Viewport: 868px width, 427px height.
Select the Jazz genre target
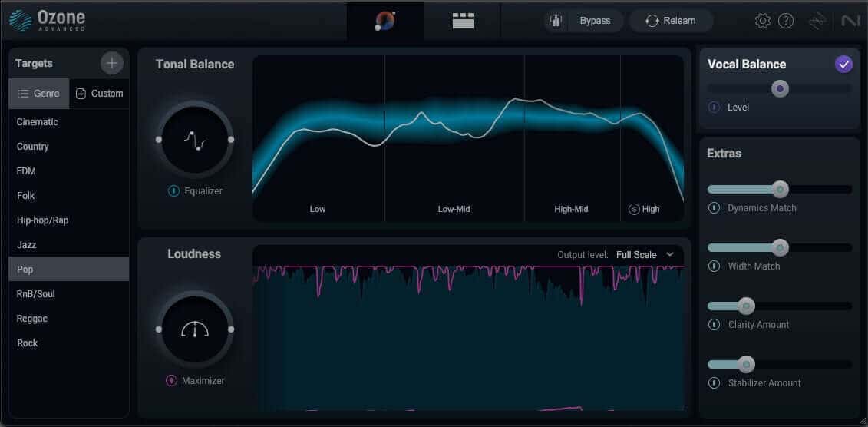(68, 245)
